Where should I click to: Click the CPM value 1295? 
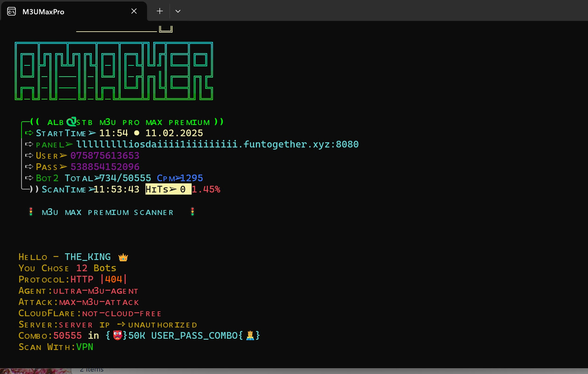[191, 178]
